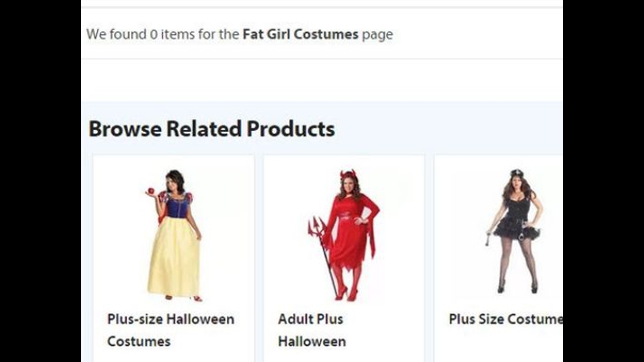
Task: Click the blue bodice of Snow White costume
Action: [x=177, y=207]
